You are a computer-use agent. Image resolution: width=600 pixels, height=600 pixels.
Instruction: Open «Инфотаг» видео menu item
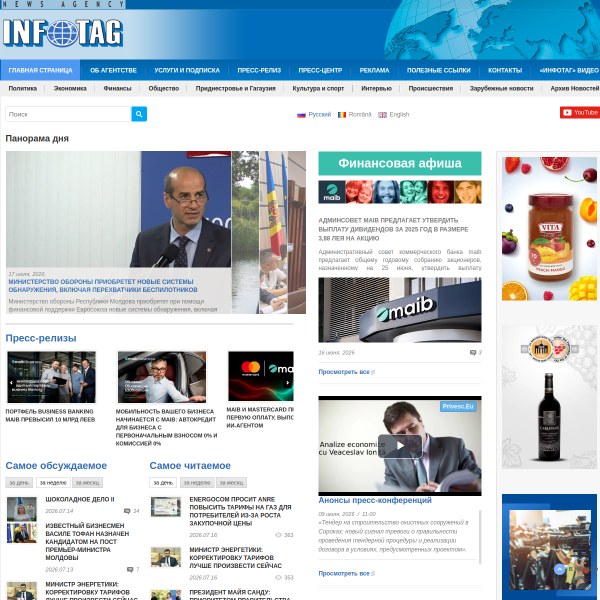coord(569,70)
